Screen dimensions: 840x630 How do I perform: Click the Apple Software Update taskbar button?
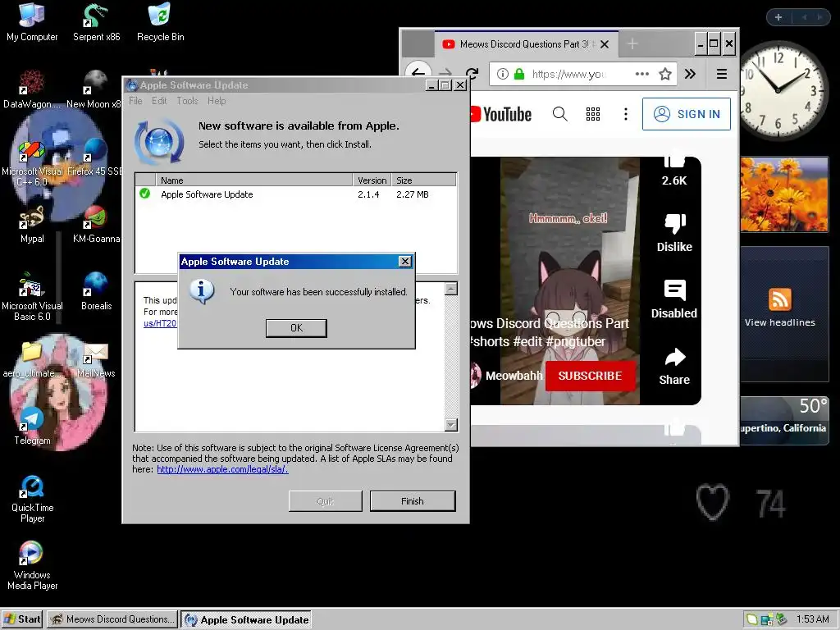(246, 619)
